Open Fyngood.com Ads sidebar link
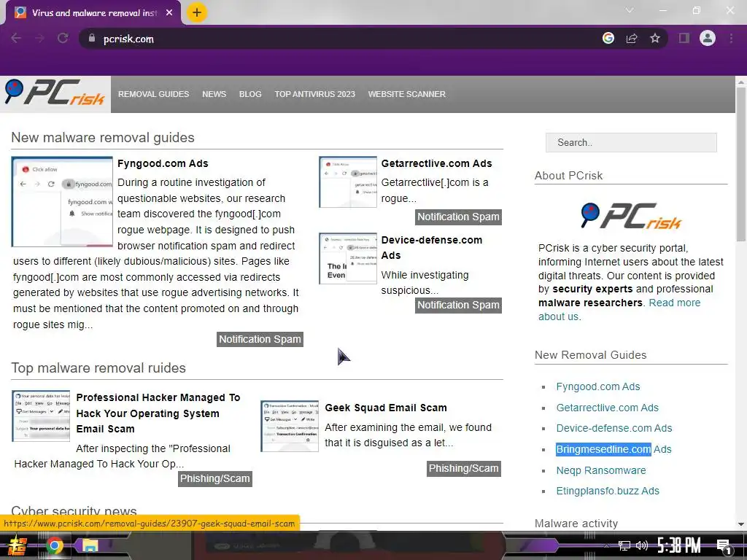This screenshot has width=747, height=560. 598,386
